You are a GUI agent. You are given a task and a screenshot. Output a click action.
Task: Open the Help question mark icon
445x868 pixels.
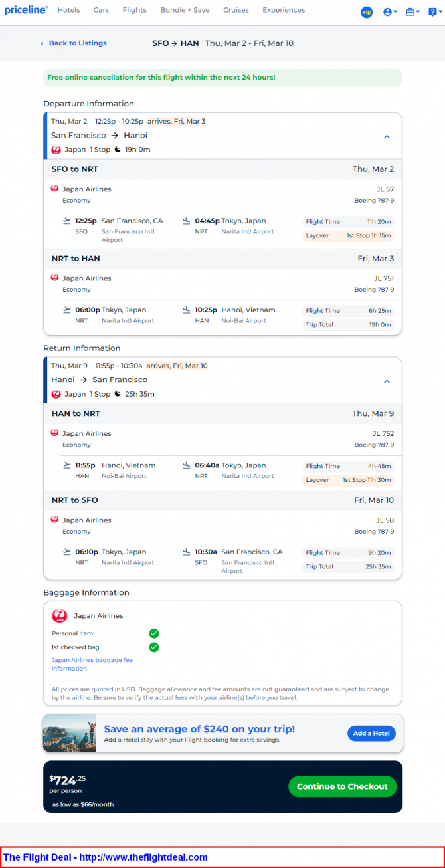pyautogui.click(x=434, y=12)
